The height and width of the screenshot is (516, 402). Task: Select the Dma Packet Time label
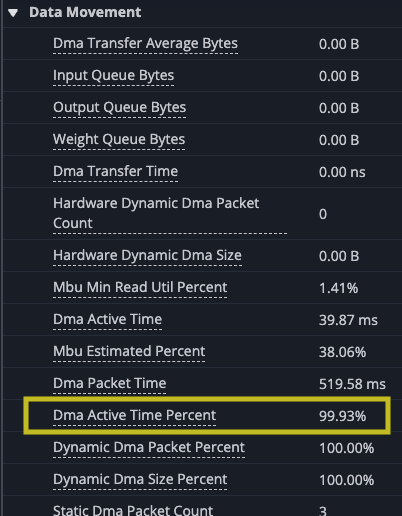tap(109, 383)
